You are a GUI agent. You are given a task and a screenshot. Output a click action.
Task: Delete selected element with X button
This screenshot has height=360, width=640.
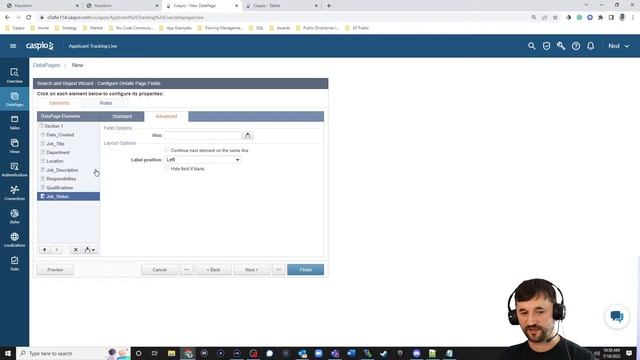click(76, 249)
